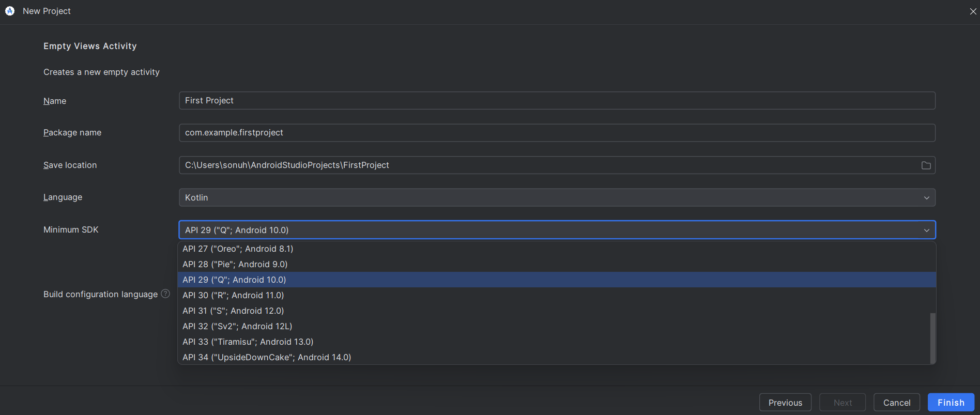Click the Previous button

point(785,403)
